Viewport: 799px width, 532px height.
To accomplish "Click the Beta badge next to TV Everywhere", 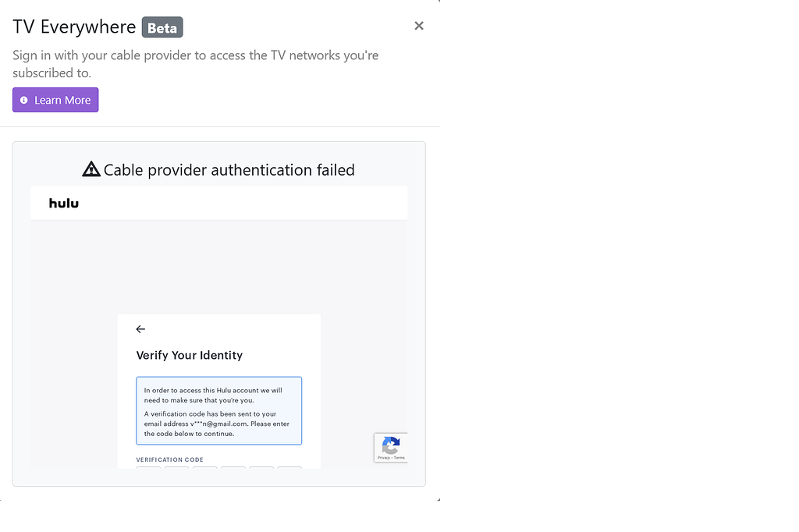I will (162, 27).
